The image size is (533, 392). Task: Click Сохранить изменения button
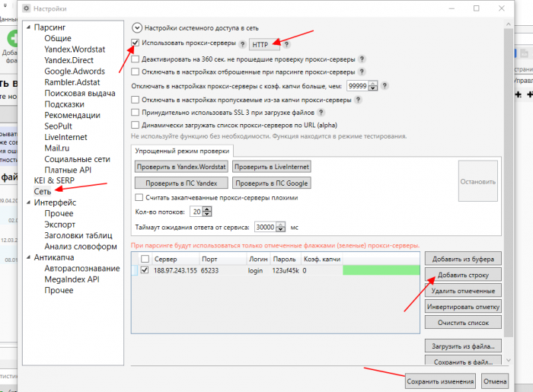(440, 381)
